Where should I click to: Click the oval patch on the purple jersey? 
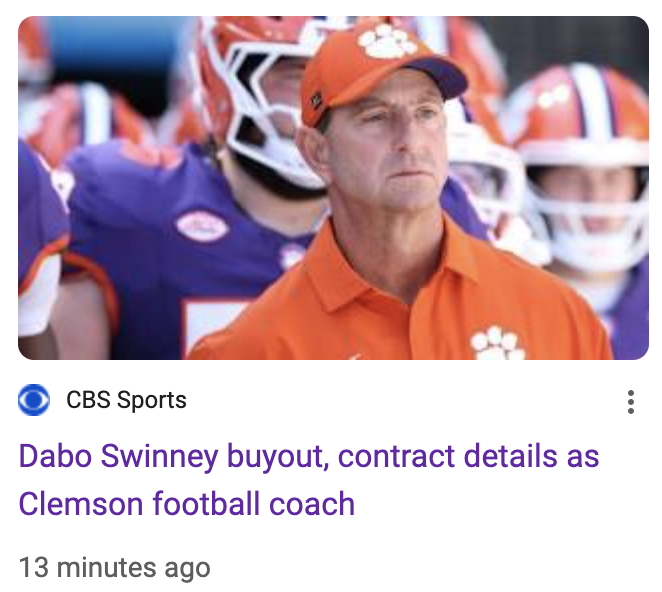(x=203, y=227)
